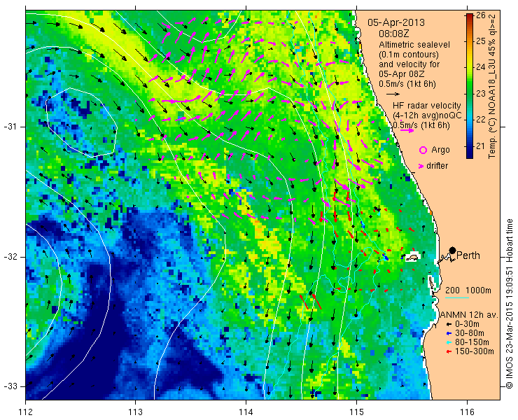Click the 0-30m depth label
The image size is (518, 420).
pyautogui.click(x=467, y=325)
